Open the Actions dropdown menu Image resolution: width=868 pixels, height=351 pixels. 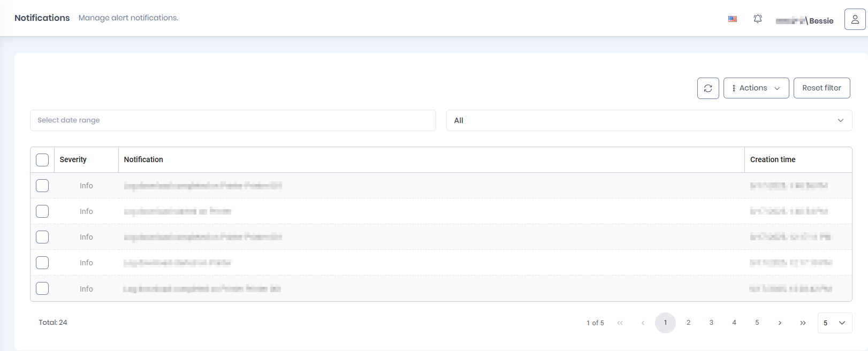(x=756, y=88)
